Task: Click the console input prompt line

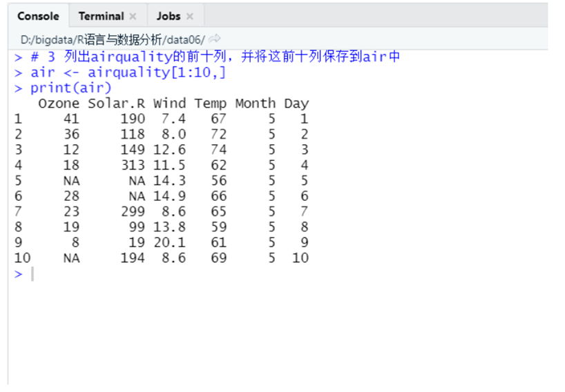Action: click(x=278, y=274)
